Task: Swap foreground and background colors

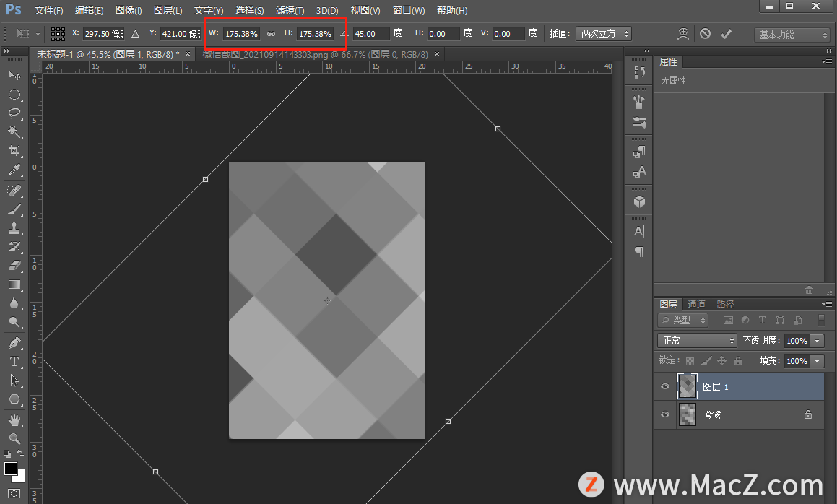Action: (20, 453)
